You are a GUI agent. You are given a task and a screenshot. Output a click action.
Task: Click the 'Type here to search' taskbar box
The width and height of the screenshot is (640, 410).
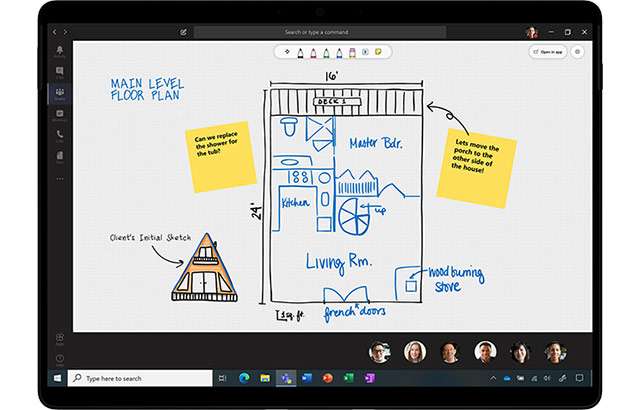pyautogui.click(x=140, y=378)
